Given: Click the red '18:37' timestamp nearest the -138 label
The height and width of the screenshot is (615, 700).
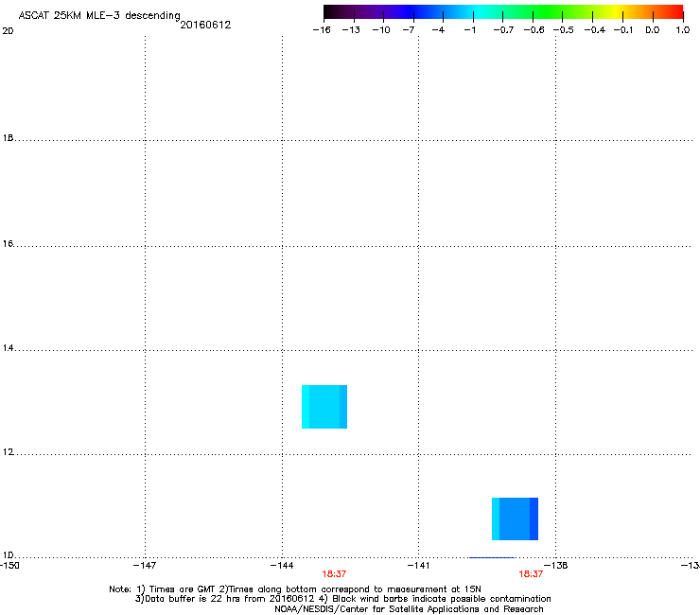Looking at the screenshot, I should [x=531, y=574].
